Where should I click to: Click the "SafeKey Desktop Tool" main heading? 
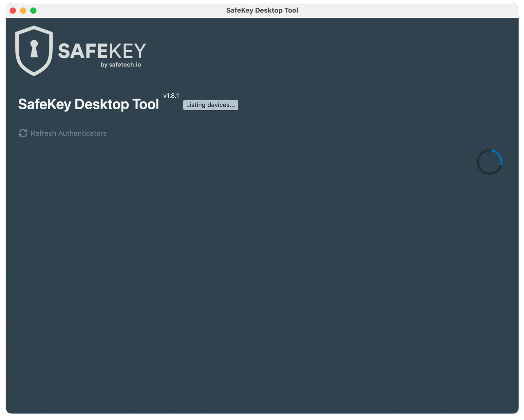point(88,104)
